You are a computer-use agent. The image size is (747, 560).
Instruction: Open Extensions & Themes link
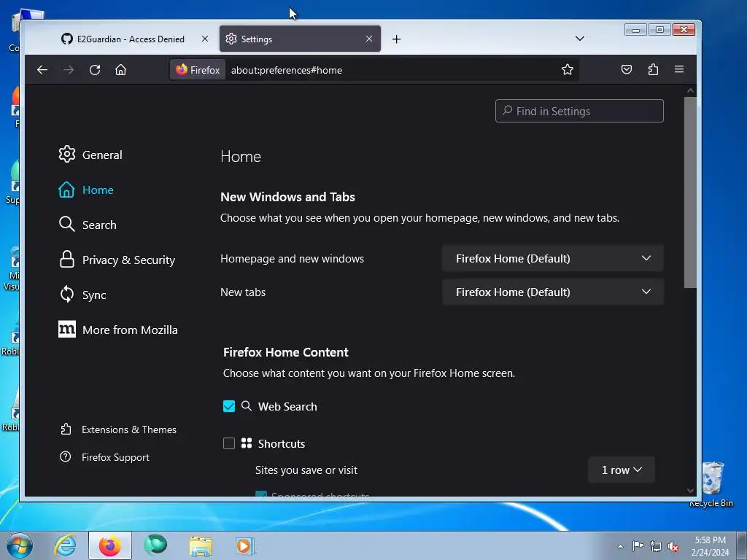coord(119,429)
